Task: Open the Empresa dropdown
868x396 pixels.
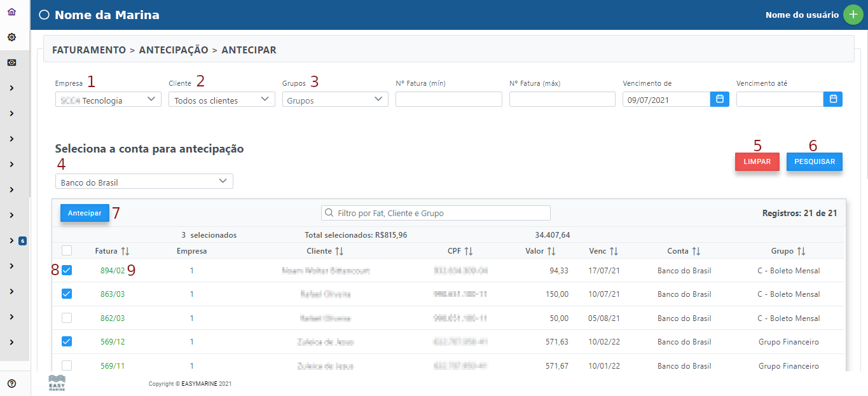Action: pos(108,100)
